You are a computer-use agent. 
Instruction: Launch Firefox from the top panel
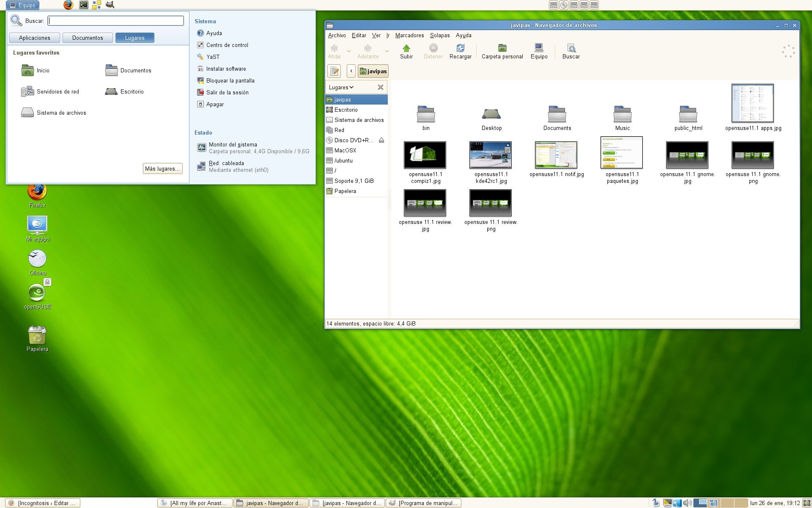pyautogui.click(x=68, y=5)
